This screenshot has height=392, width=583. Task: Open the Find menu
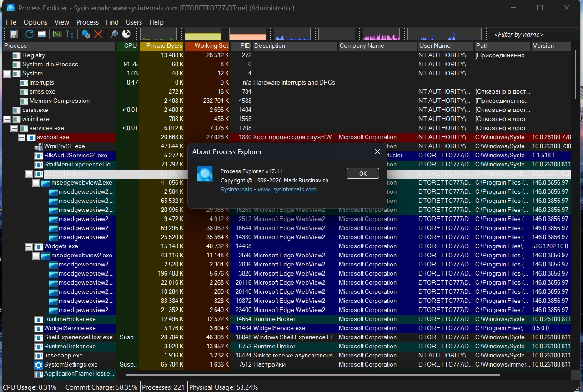tap(112, 22)
